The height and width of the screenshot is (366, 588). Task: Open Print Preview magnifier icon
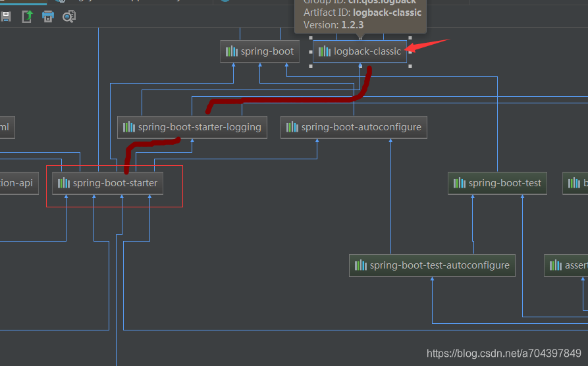click(69, 16)
